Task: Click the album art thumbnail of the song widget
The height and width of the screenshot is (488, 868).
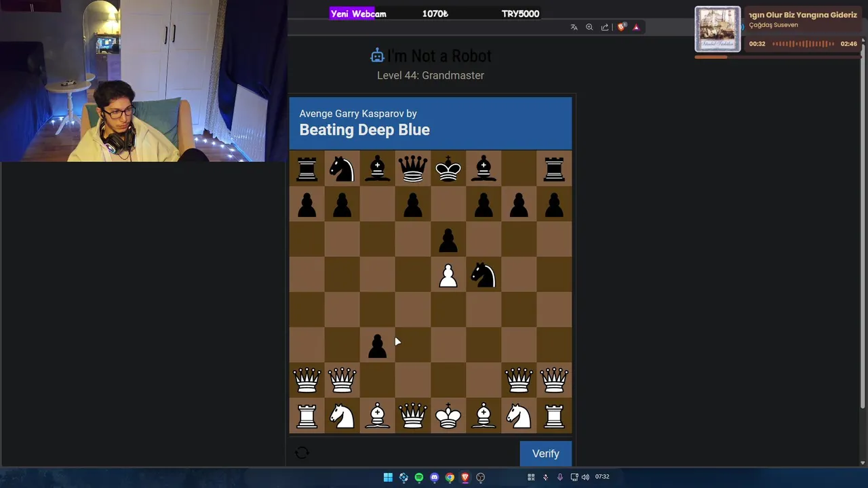Action: 717,29
